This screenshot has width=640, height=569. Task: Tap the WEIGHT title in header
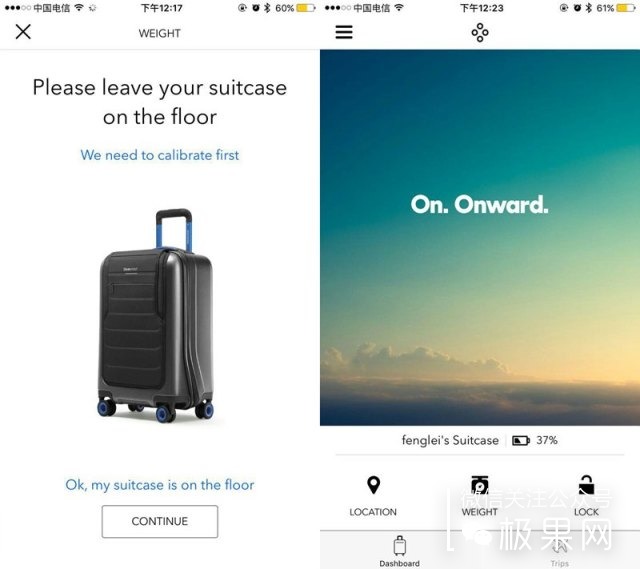(160, 33)
